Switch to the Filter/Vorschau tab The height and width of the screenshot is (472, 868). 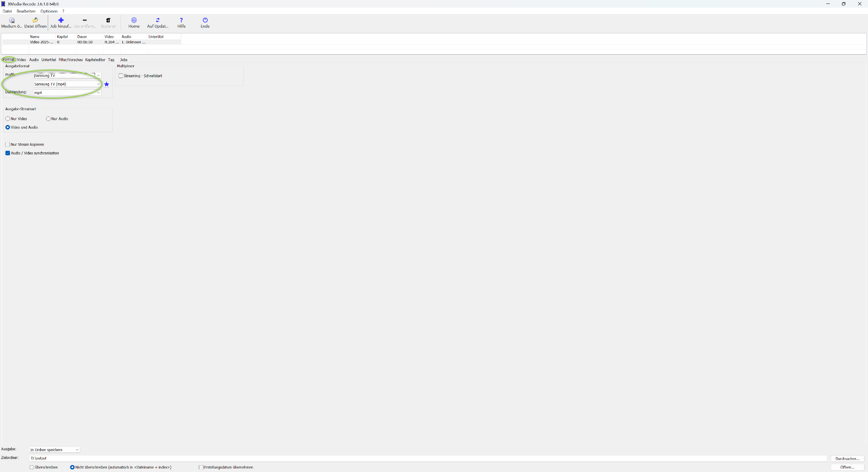coord(70,60)
